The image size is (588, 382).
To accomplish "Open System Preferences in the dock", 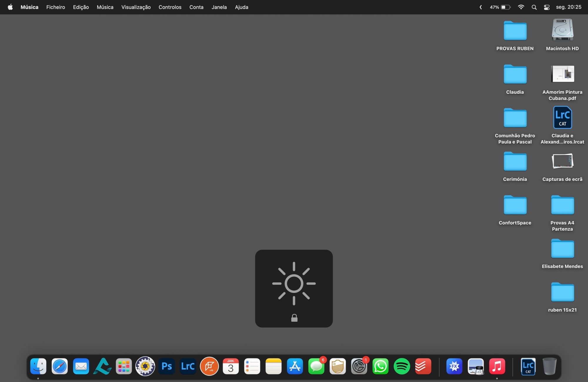I will click(359, 366).
